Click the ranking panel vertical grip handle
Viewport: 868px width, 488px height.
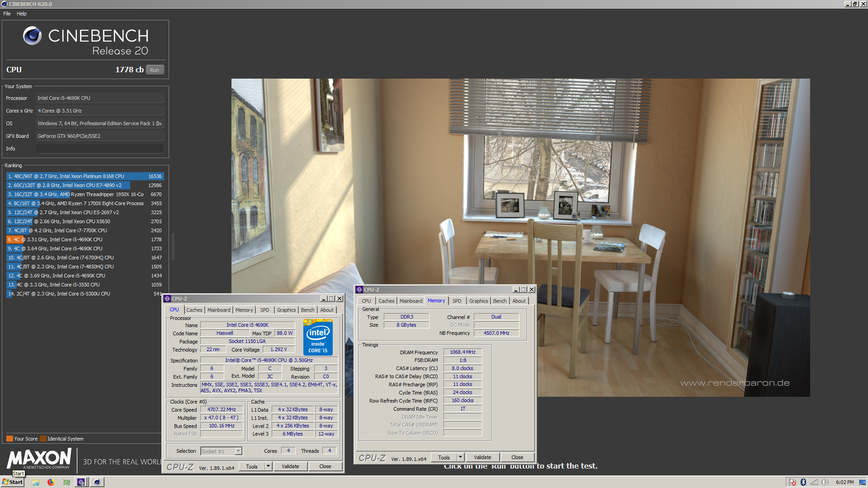pos(173,247)
